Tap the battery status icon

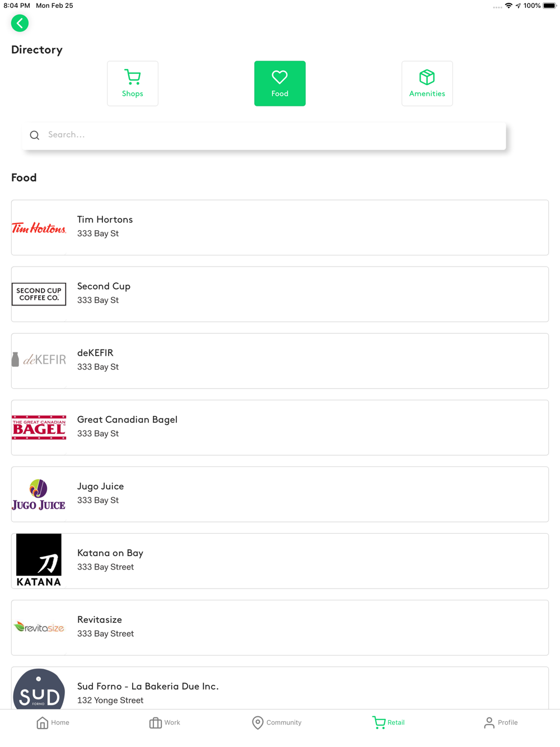point(549,6)
